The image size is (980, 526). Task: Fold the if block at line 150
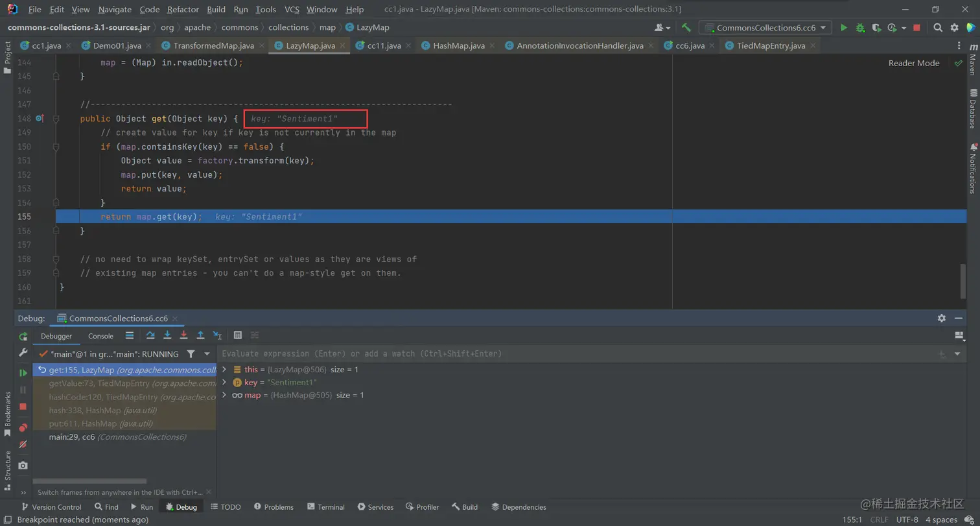pos(56,147)
